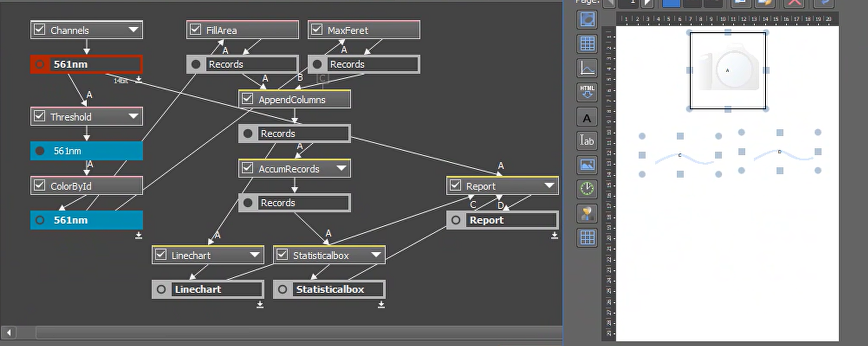Open the Threshold node dropdown
This screenshot has width=868, height=346.
pyautogui.click(x=134, y=116)
